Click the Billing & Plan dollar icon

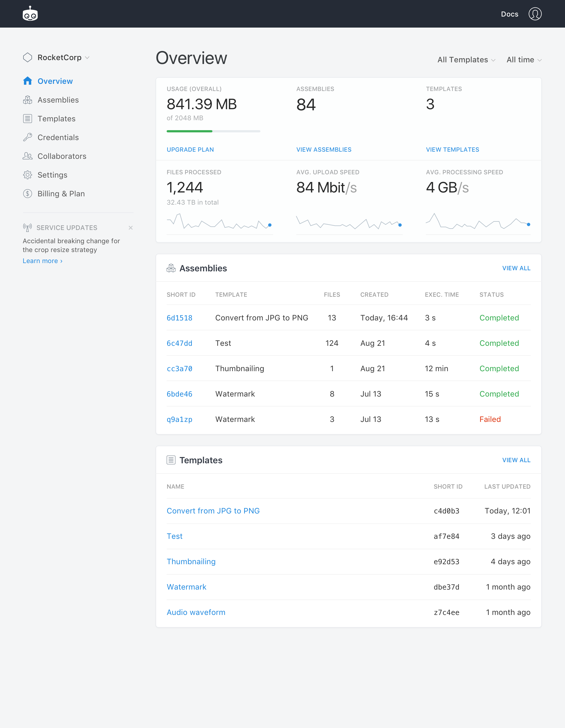coord(27,194)
